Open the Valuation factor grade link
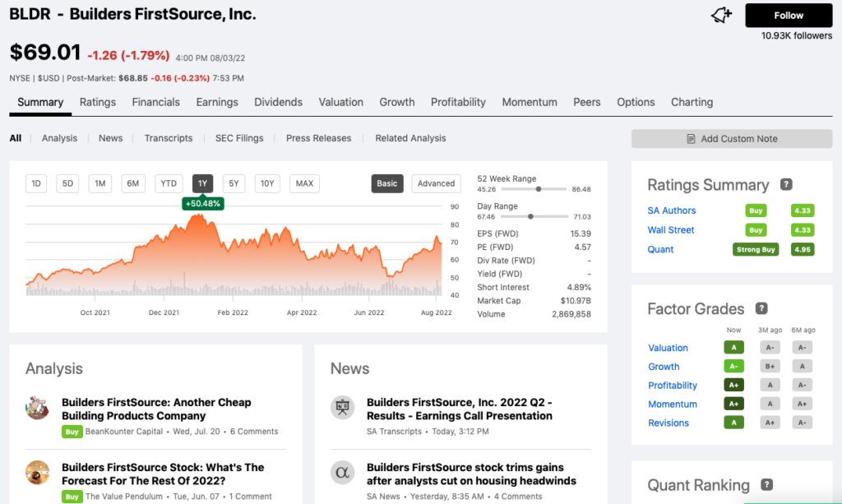Image resolution: width=842 pixels, height=504 pixels. click(x=668, y=348)
